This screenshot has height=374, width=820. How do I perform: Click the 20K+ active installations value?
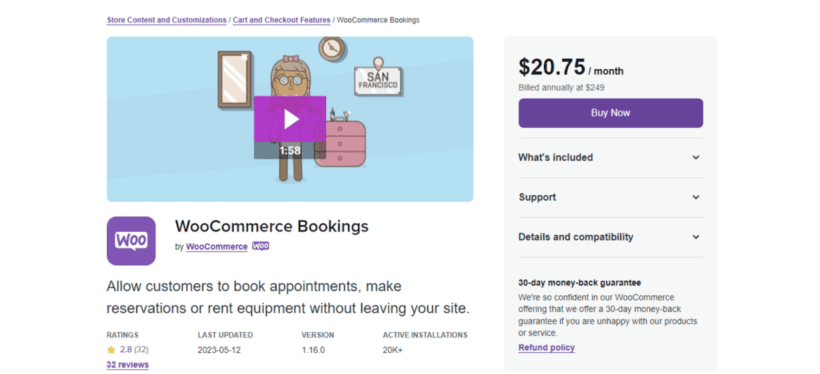pos(393,350)
